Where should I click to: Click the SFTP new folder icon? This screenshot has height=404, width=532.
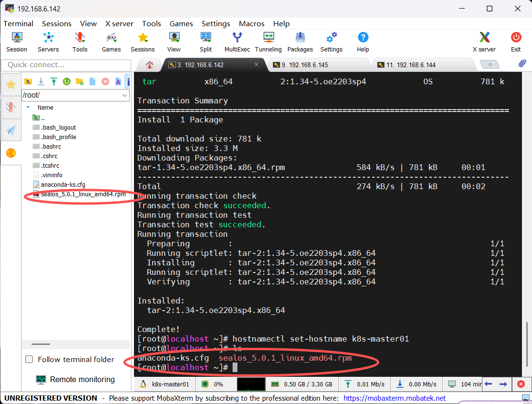click(x=80, y=81)
